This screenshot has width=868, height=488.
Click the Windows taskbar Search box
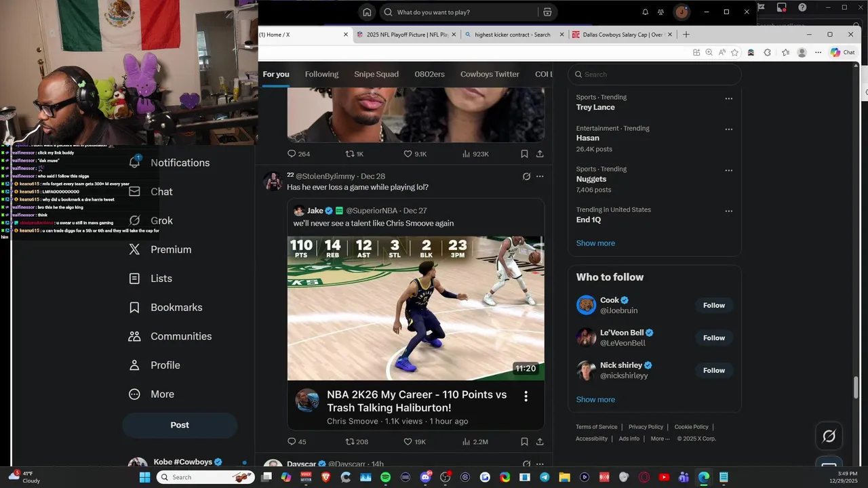coord(207,477)
